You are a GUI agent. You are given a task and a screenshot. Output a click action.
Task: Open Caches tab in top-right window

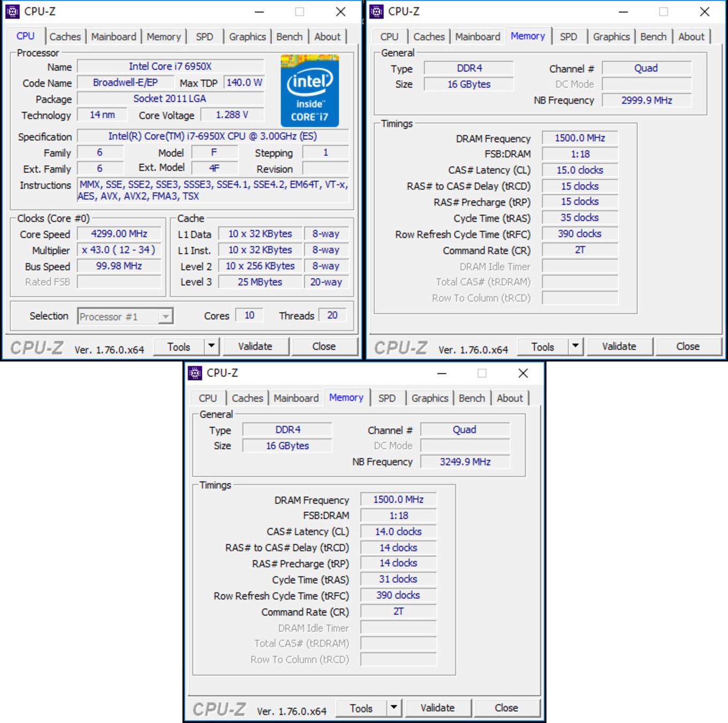pyautogui.click(x=429, y=36)
